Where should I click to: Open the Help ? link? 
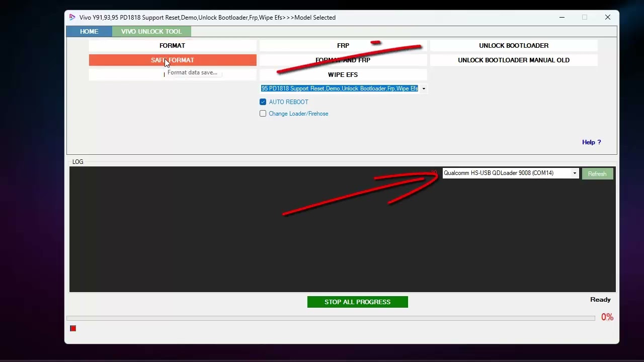pyautogui.click(x=592, y=142)
